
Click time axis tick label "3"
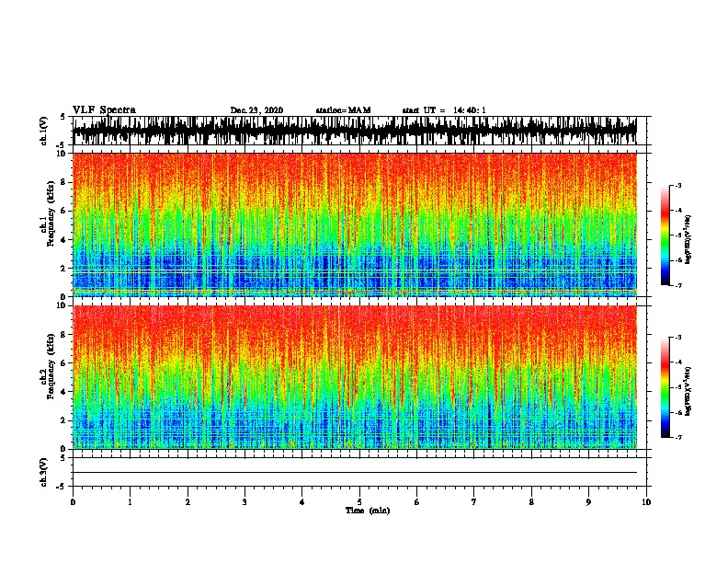(x=245, y=502)
